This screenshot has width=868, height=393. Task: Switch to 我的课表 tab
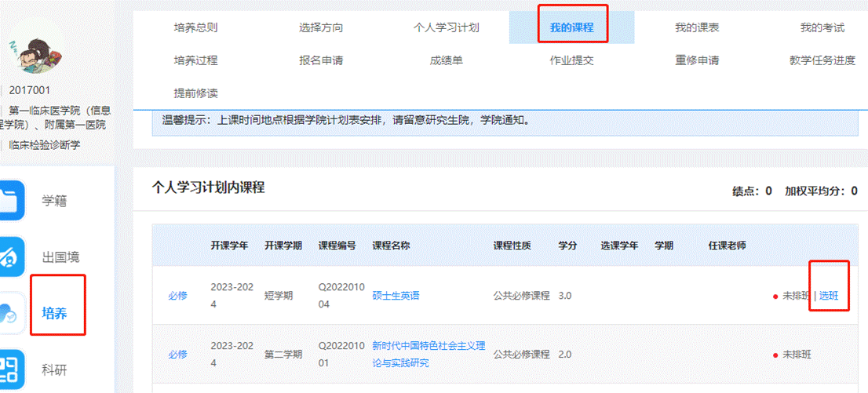coord(697,27)
